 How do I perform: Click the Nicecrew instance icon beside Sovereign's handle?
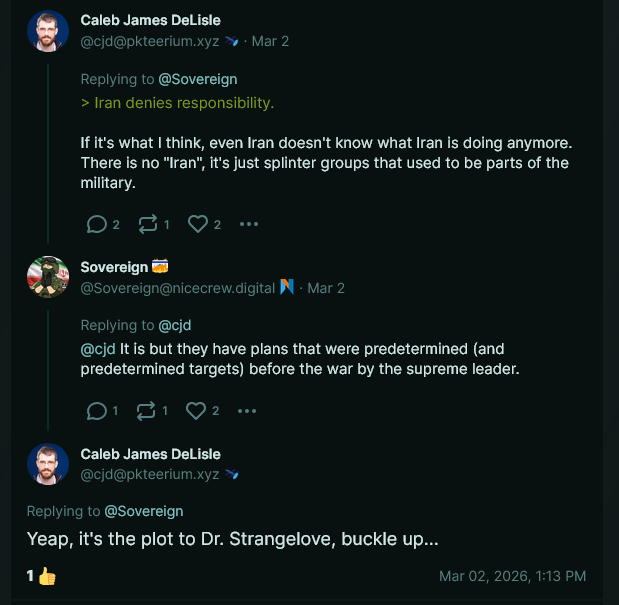click(x=287, y=288)
